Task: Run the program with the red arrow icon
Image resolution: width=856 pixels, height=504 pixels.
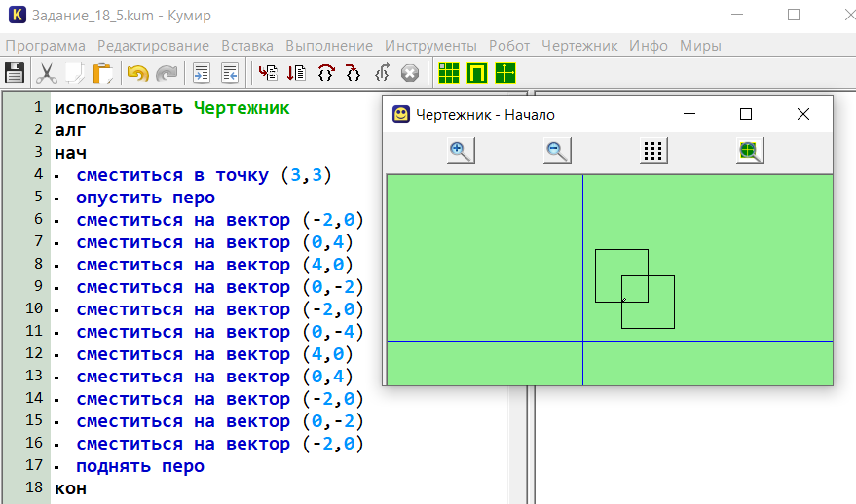Action: [x=268, y=73]
